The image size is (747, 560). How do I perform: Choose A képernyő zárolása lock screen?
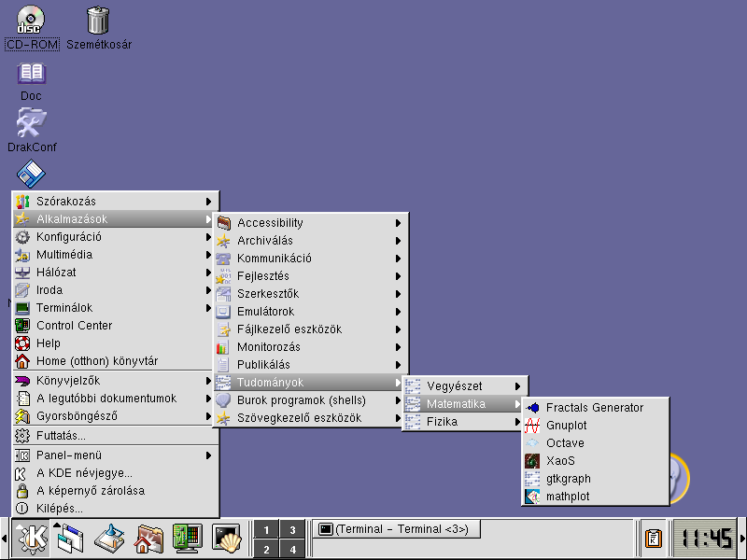point(115,491)
